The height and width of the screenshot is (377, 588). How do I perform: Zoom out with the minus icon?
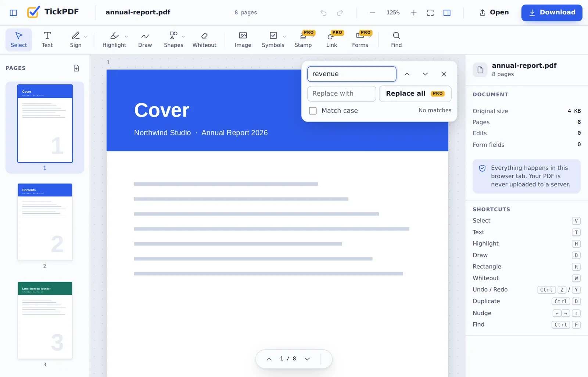click(372, 13)
